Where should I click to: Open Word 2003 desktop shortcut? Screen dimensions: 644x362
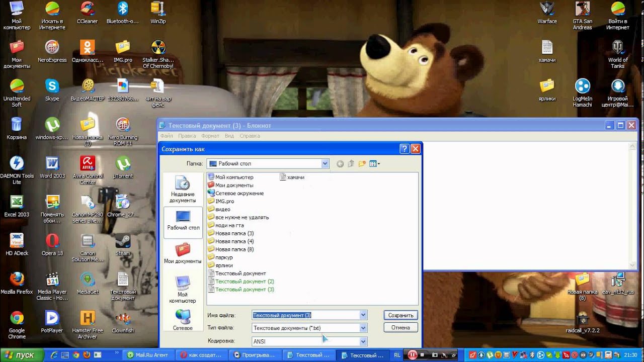point(52,167)
